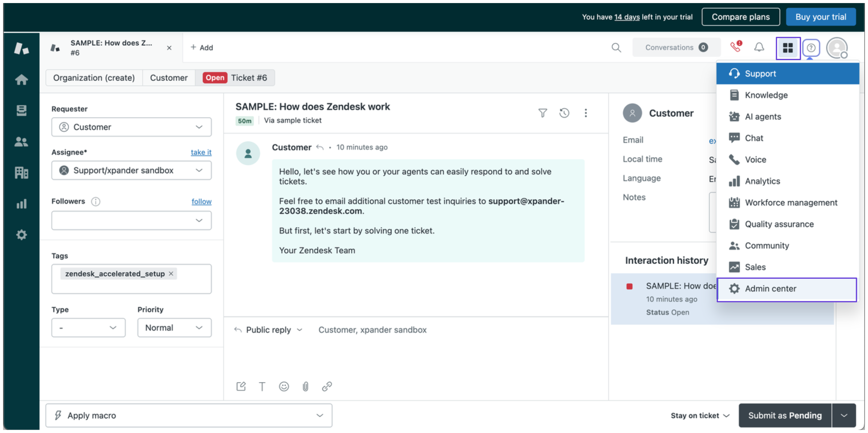Open Home view in left sidebar
The width and height of the screenshot is (868, 433).
click(21, 79)
